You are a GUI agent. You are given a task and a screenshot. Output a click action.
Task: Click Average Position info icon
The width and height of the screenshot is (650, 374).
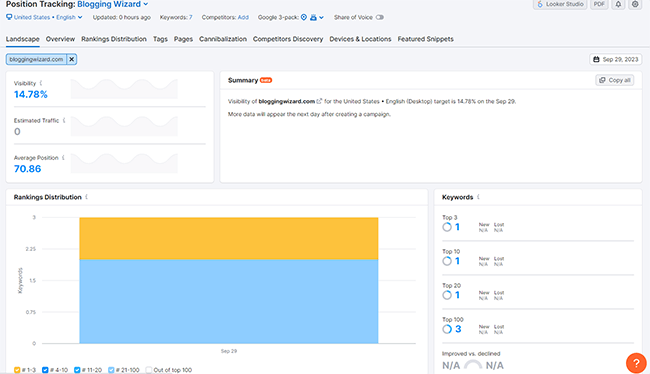pyautogui.click(x=63, y=158)
